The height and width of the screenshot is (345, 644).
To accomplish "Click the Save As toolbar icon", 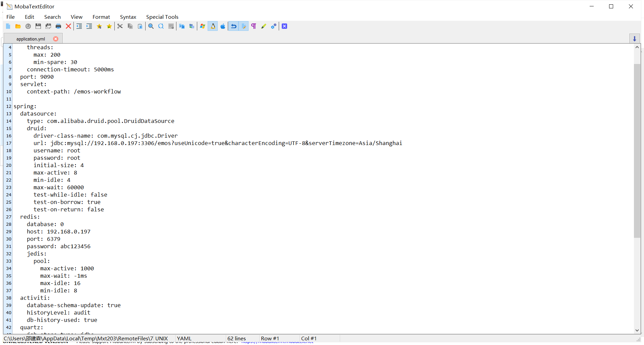I will tap(48, 26).
